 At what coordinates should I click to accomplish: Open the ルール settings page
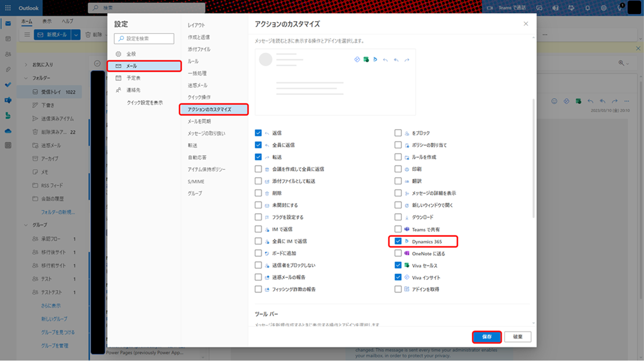click(193, 61)
